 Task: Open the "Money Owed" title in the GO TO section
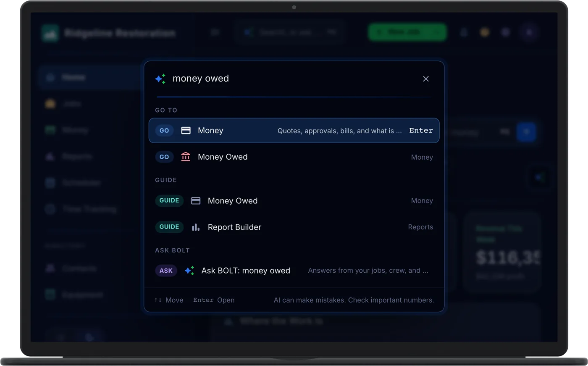click(223, 157)
